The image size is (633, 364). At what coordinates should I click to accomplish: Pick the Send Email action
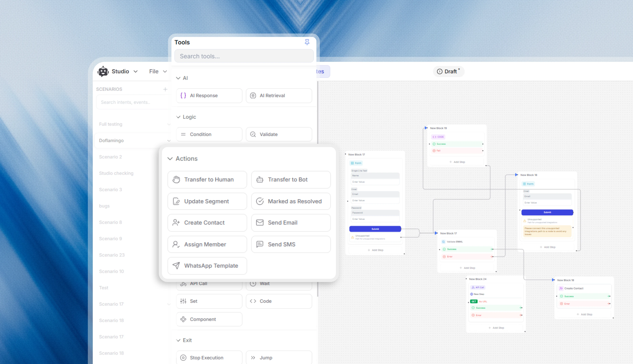click(x=291, y=223)
